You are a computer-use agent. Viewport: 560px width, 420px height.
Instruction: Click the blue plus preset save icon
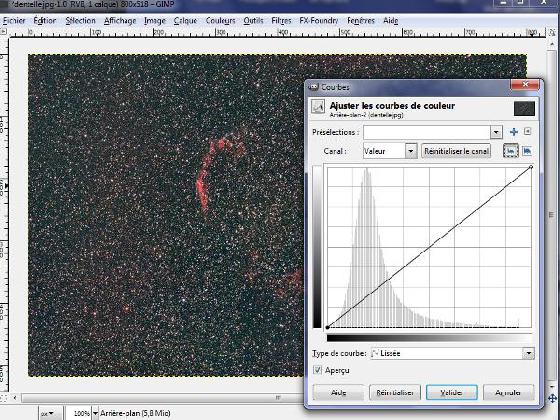pyautogui.click(x=514, y=132)
